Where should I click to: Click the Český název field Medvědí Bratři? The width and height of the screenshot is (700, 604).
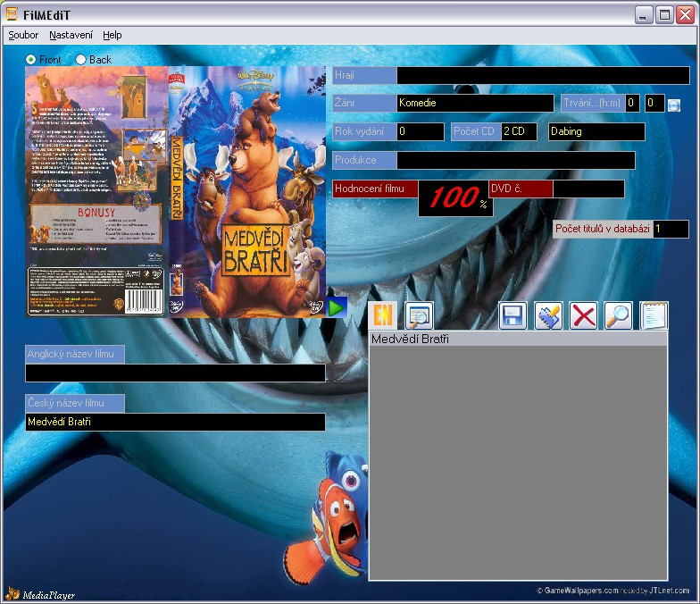(175, 422)
